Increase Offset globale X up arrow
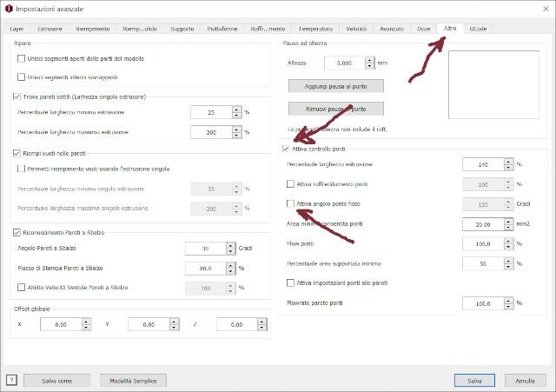This screenshot has height=392, width=556. (x=86, y=321)
